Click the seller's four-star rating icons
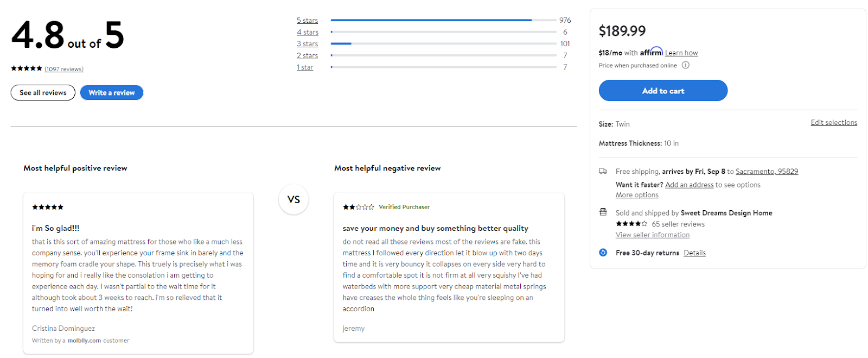The width and height of the screenshot is (868, 358). (631, 224)
